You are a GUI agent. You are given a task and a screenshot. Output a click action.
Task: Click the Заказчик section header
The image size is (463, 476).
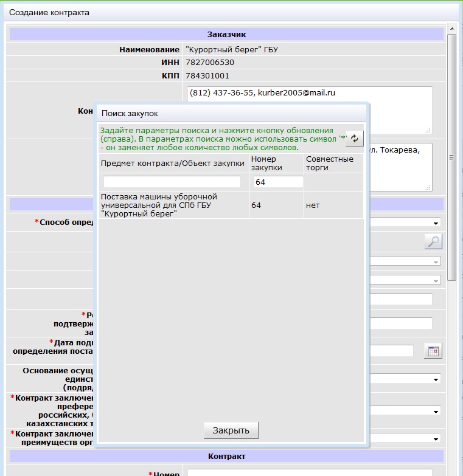226,34
